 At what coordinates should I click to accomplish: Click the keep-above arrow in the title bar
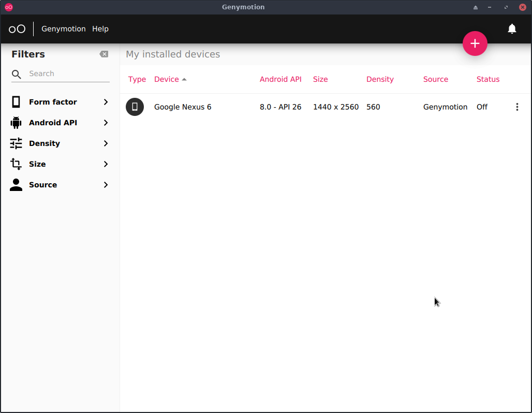[476, 7]
